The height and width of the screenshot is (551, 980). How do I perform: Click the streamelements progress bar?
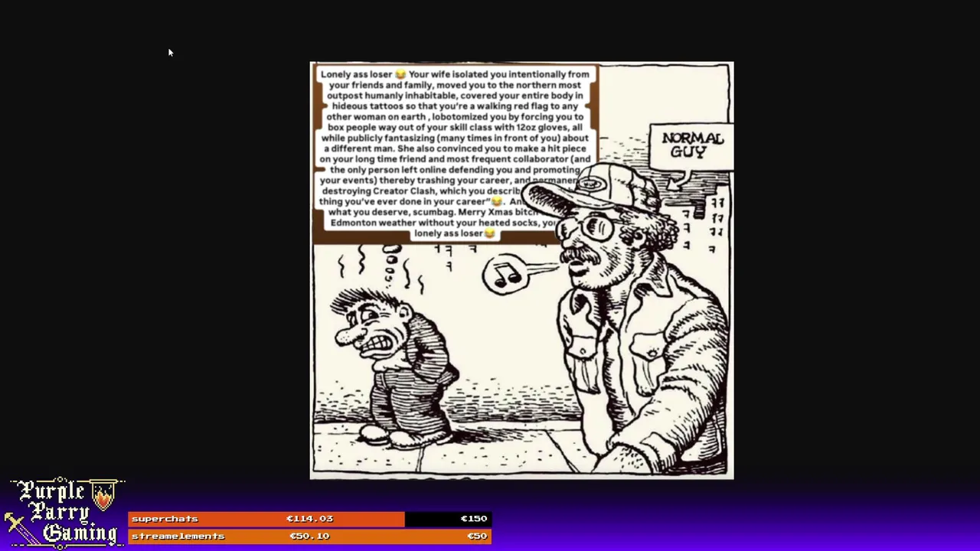pyautogui.click(x=309, y=536)
